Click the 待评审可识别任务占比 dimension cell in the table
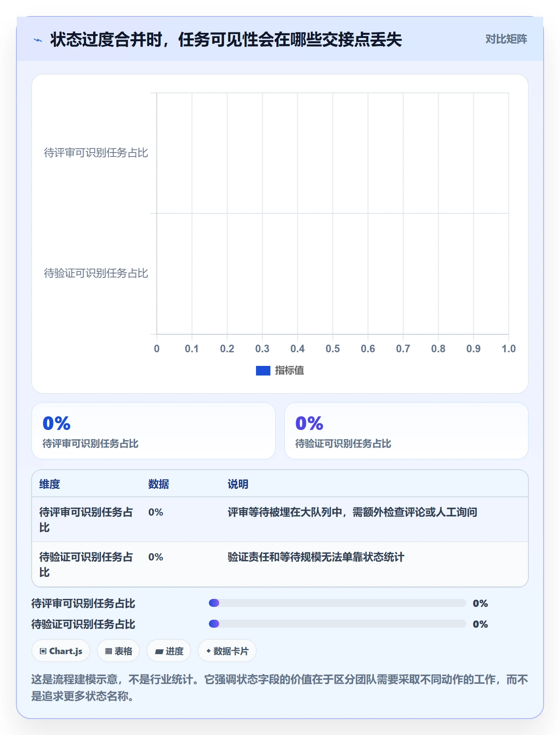 [86, 520]
